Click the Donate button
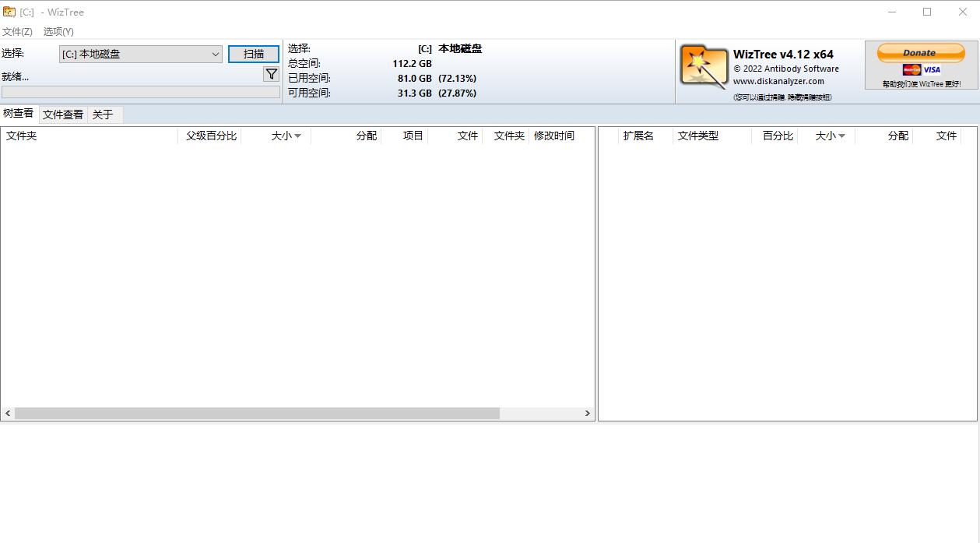The height and width of the screenshot is (543, 980). point(920,52)
